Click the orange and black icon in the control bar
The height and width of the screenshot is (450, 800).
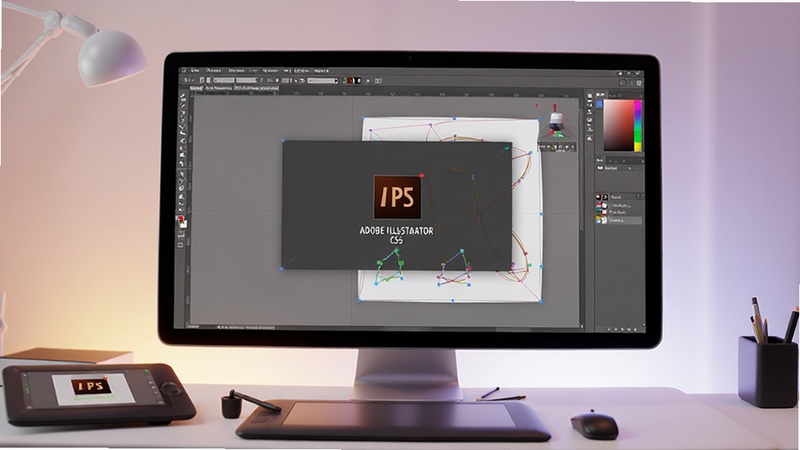point(352,81)
